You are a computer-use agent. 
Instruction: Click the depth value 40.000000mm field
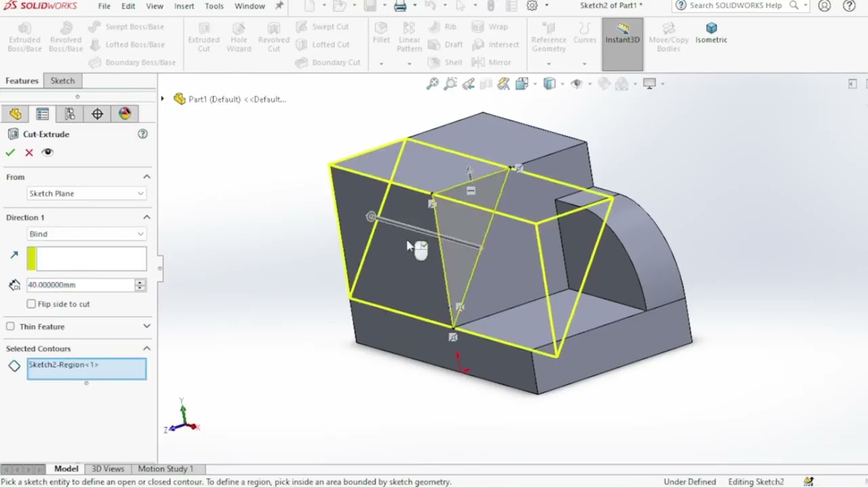coord(81,285)
